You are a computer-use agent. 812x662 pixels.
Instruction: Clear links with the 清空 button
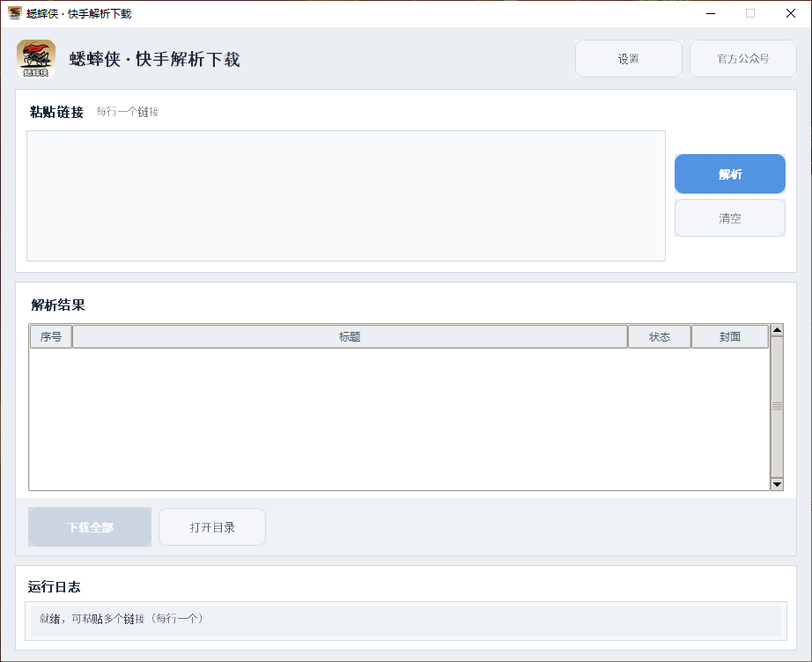click(730, 218)
